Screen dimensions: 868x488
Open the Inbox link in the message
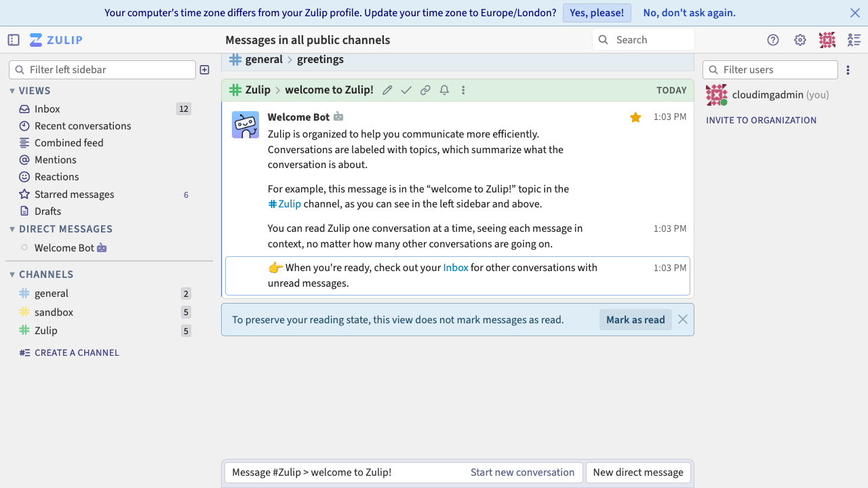coord(456,268)
